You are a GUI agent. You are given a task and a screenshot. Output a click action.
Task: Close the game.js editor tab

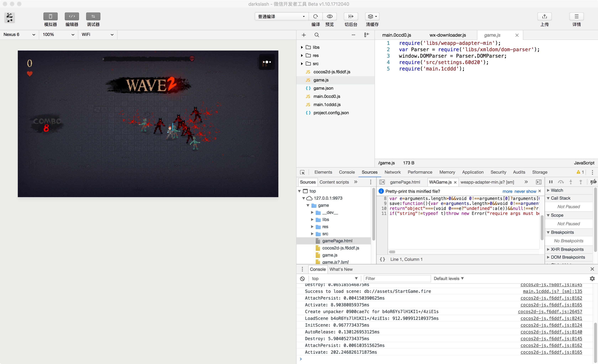pos(517,35)
